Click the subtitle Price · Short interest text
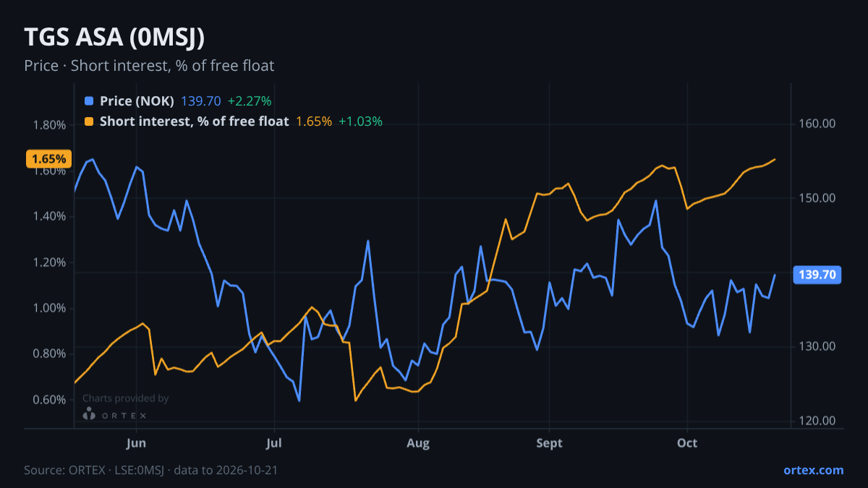The width and height of the screenshot is (868, 488). [x=149, y=66]
